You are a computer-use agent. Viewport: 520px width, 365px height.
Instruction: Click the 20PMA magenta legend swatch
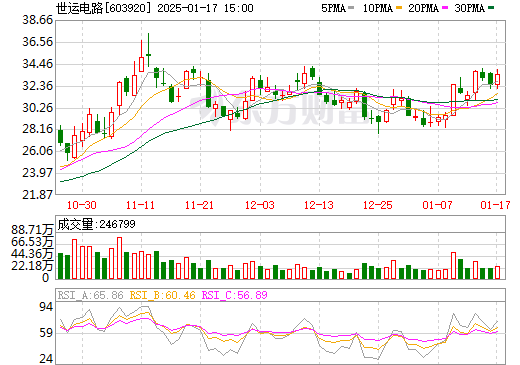(445, 8)
